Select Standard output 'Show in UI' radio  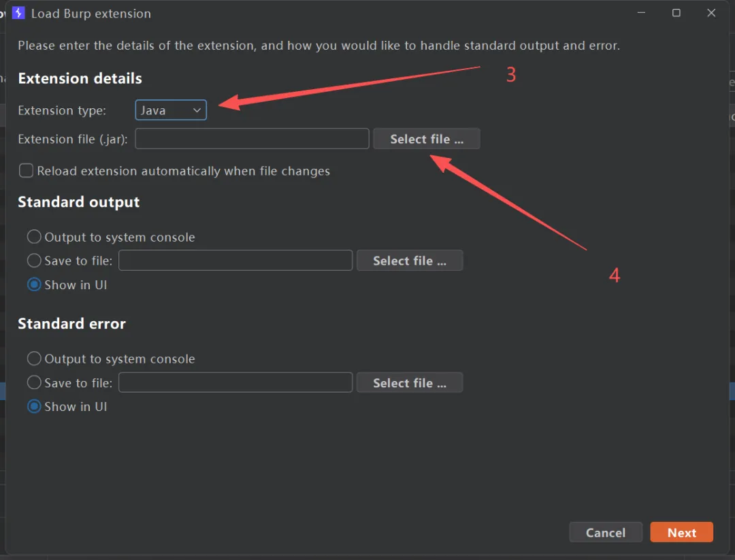tap(34, 285)
